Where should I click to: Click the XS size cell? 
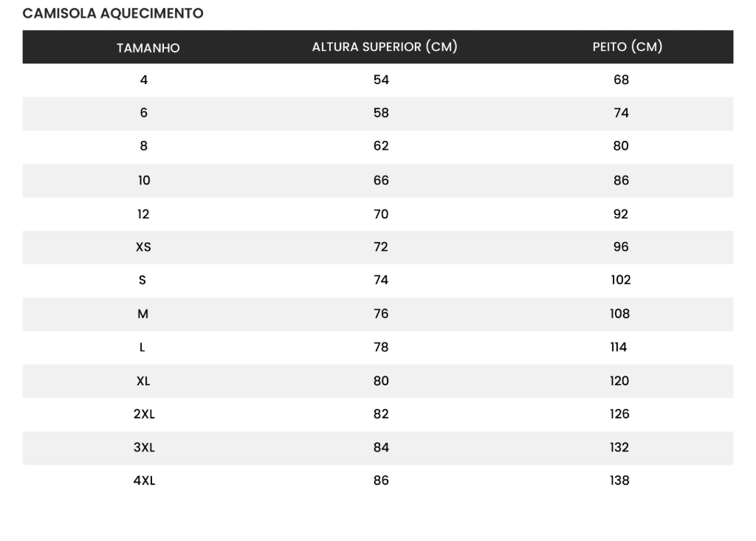pyautogui.click(x=143, y=247)
